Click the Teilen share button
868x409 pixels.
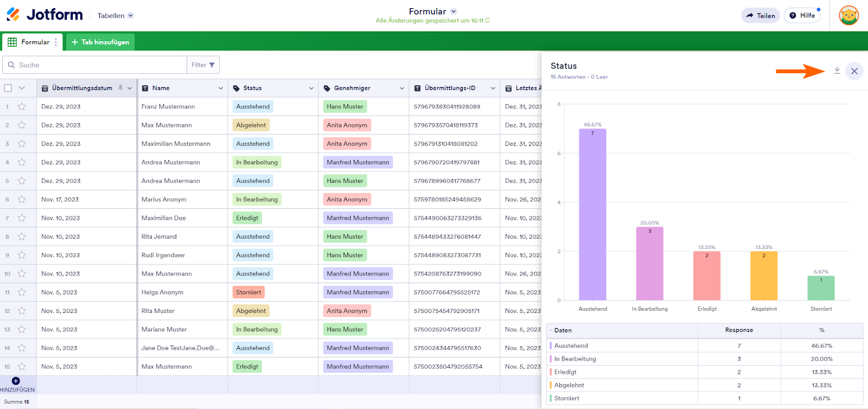pyautogui.click(x=760, y=16)
